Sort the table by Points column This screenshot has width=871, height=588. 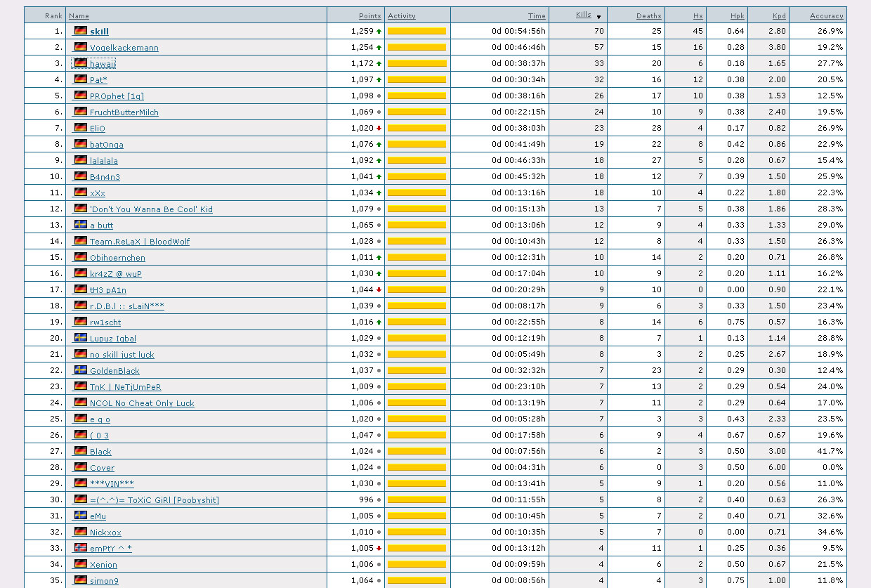[x=369, y=15]
